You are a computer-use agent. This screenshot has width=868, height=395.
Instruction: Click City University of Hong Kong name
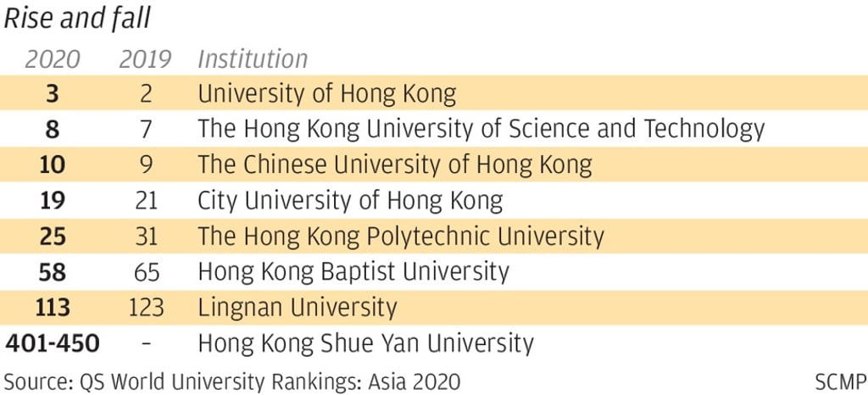click(x=350, y=201)
